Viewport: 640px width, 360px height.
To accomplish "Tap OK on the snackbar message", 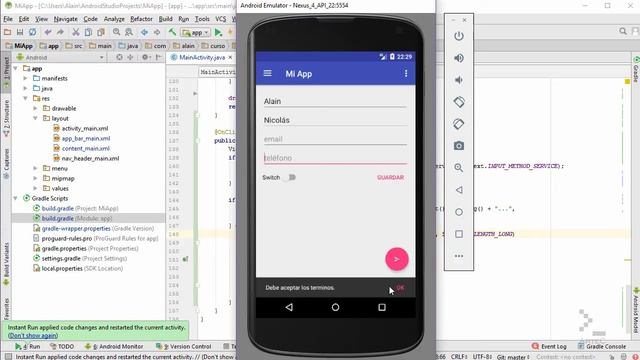I will click(400, 288).
